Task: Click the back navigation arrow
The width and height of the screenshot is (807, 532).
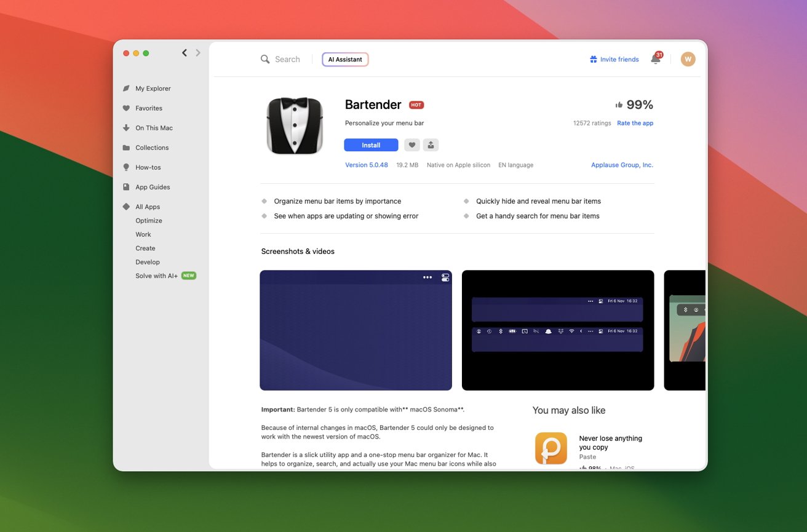Action: click(185, 53)
